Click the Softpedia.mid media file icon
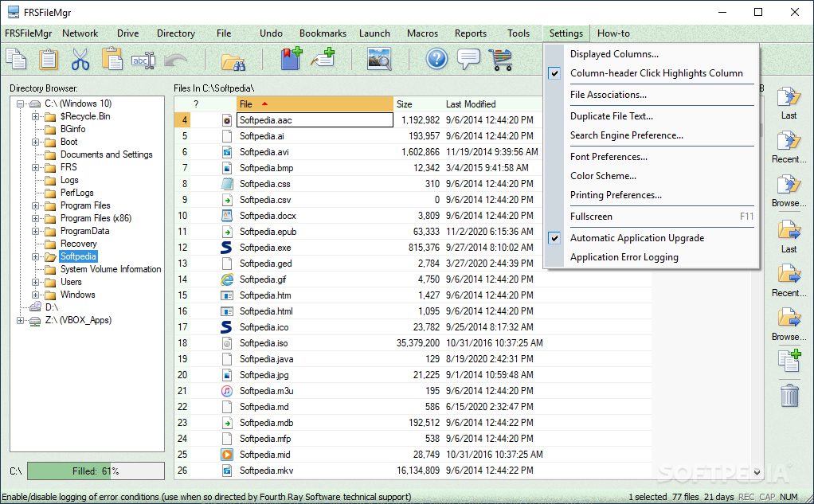The height and width of the screenshot is (504, 814). pyautogui.click(x=226, y=455)
